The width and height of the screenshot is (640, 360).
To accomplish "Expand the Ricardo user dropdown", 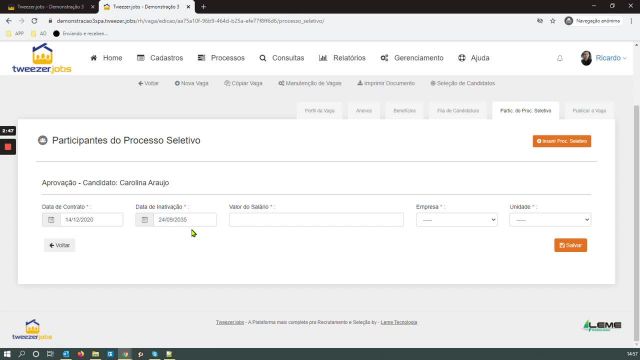I will (x=611, y=58).
